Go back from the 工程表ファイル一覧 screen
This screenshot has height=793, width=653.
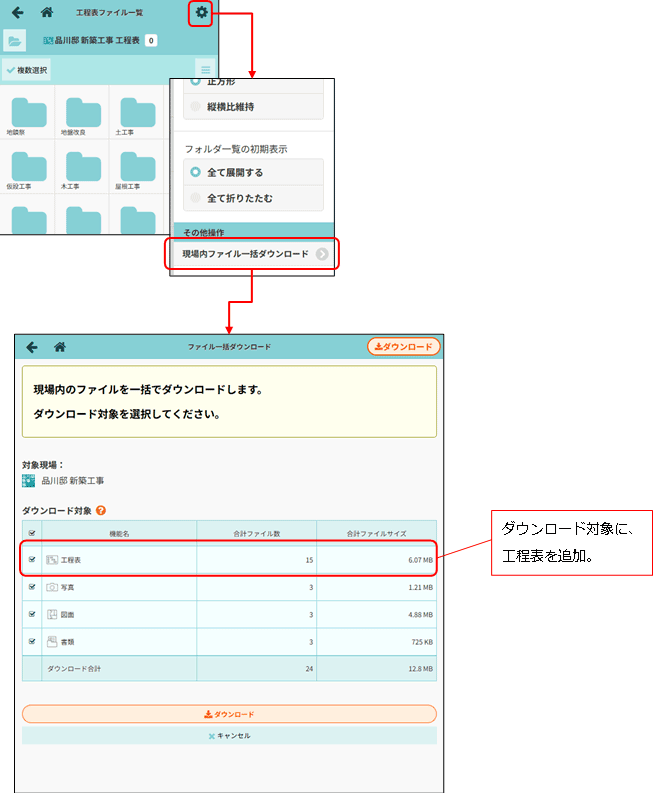point(17,13)
